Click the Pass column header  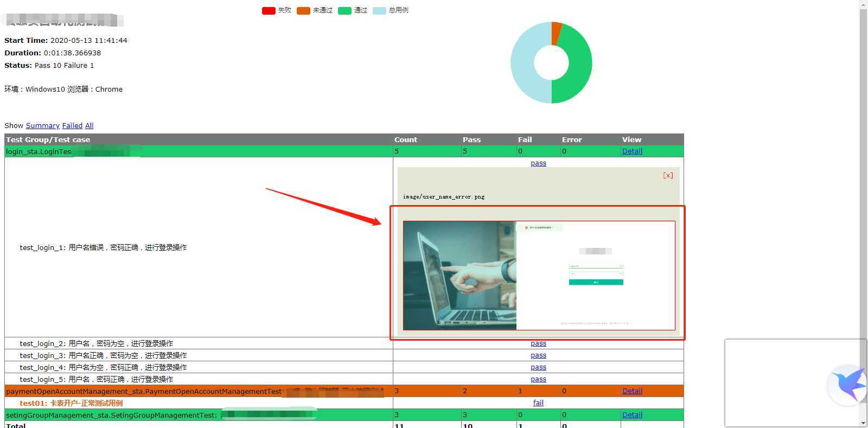pos(471,139)
